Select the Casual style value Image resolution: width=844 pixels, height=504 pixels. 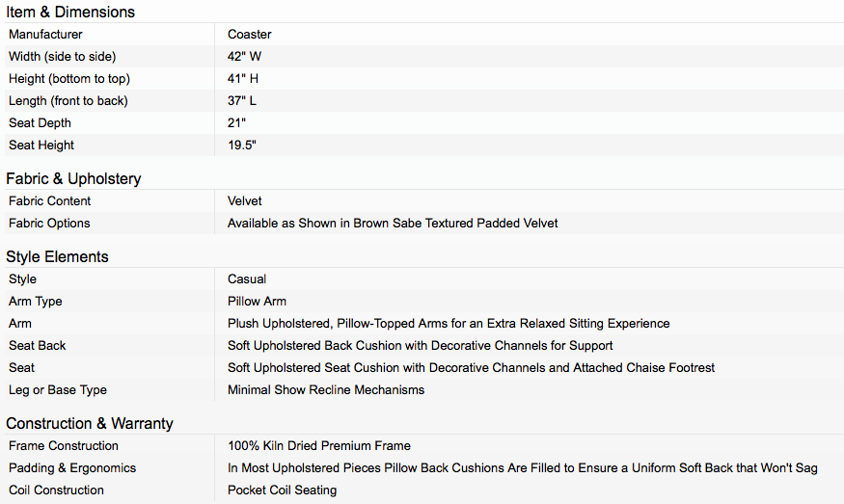247,279
